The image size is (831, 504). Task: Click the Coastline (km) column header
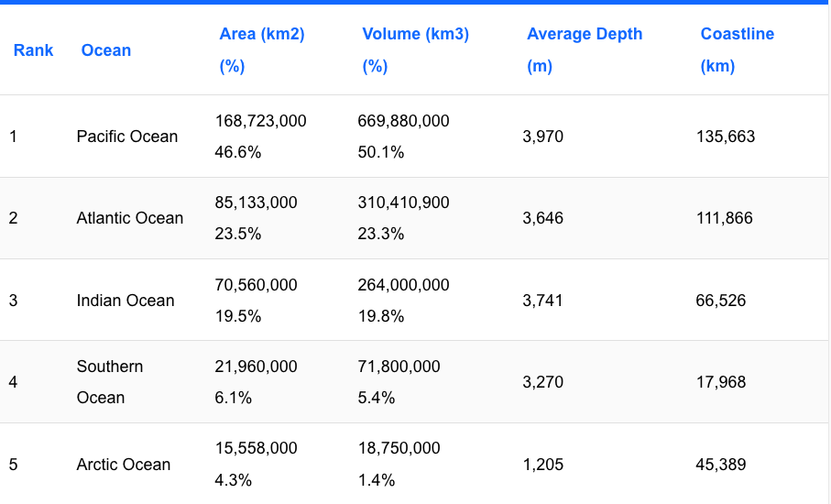point(738,35)
